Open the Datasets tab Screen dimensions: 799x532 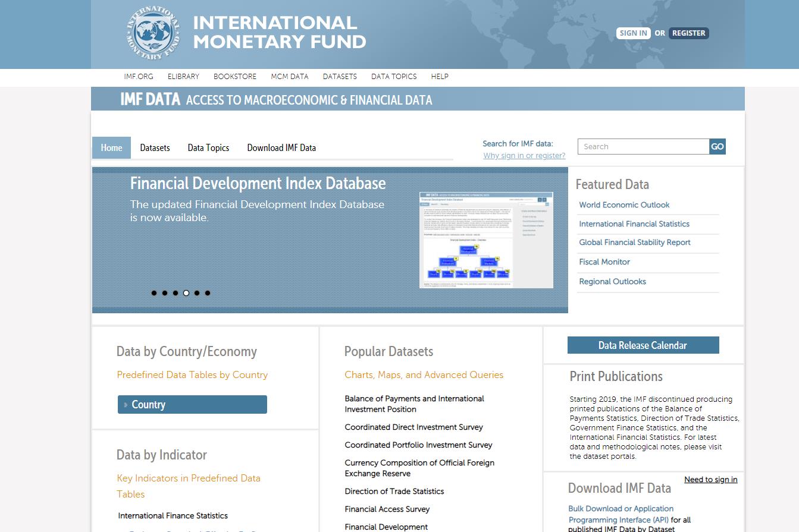(155, 148)
